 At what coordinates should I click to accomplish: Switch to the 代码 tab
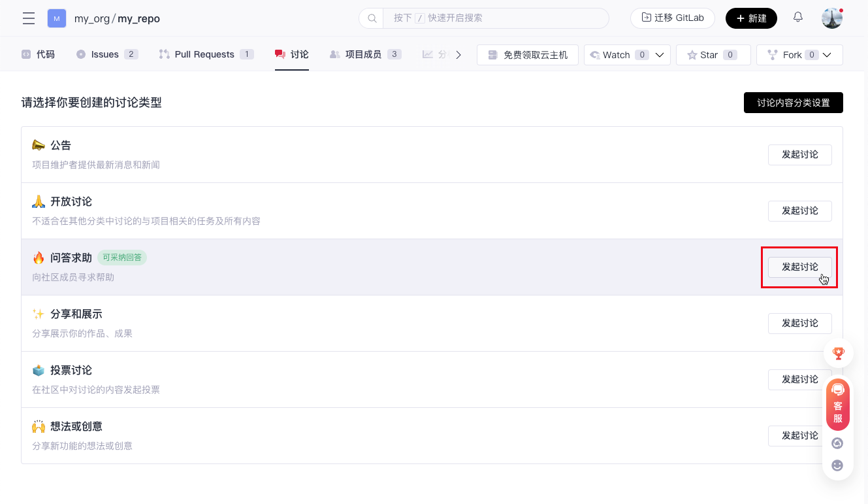coord(38,55)
